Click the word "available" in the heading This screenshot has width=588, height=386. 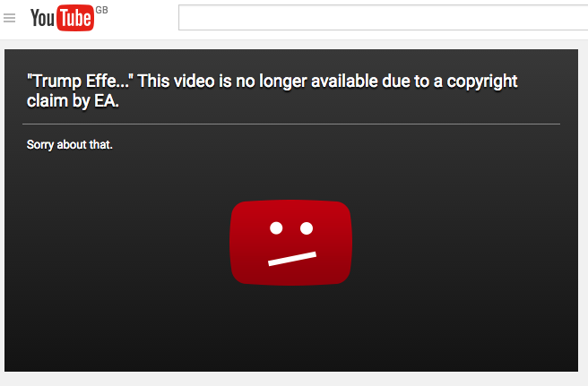click(x=344, y=81)
